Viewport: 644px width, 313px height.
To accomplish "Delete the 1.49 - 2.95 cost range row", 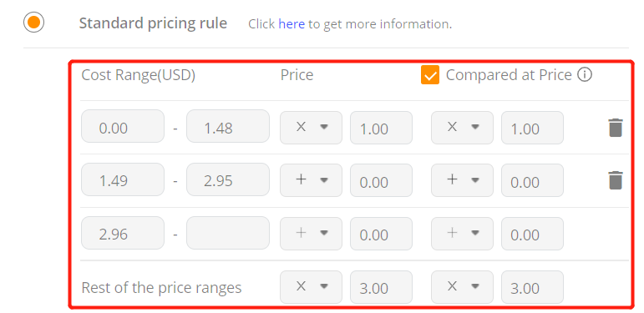I will [x=616, y=180].
